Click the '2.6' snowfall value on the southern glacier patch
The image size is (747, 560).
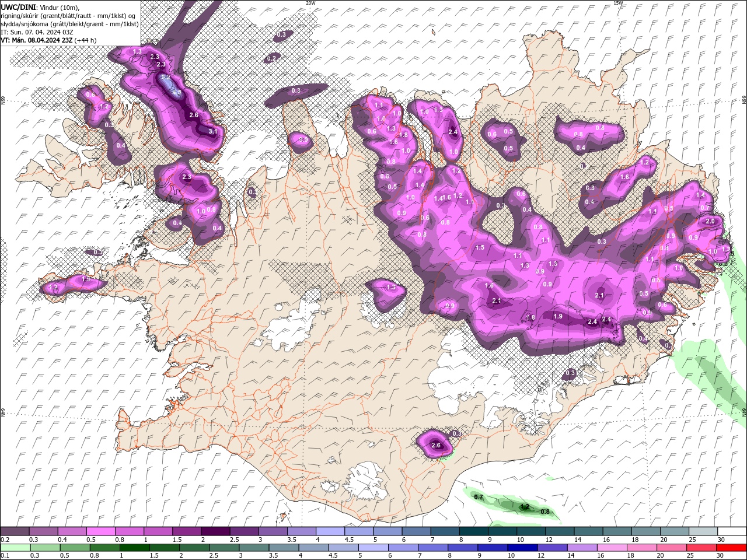[x=436, y=446]
